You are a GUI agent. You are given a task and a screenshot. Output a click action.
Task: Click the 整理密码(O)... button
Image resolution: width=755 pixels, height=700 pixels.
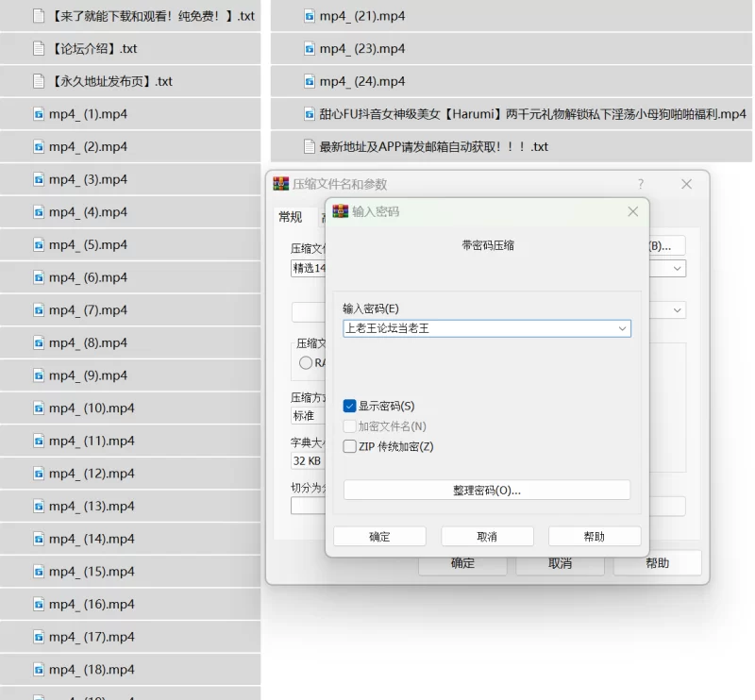pos(487,491)
